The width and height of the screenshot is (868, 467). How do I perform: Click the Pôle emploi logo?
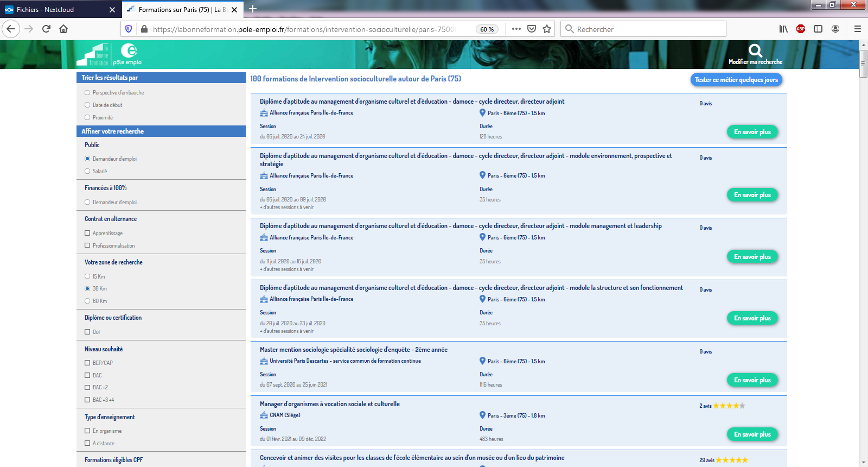(x=128, y=55)
